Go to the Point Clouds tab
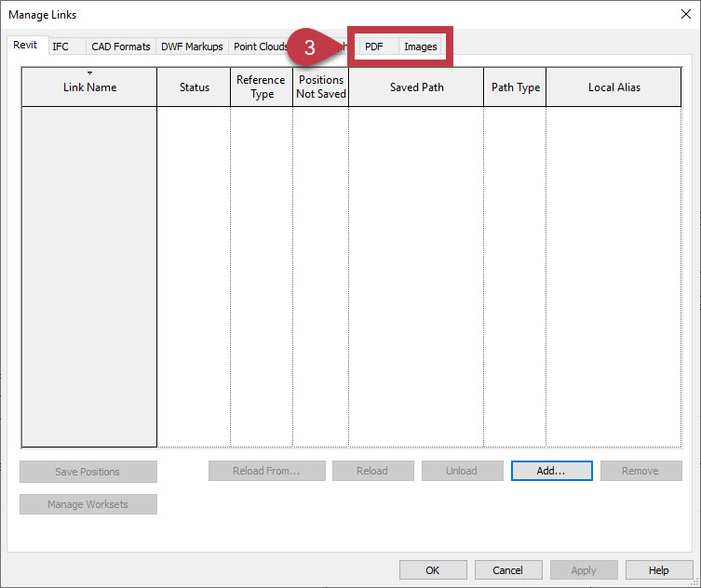The height and width of the screenshot is (588, 701). coord(260,47)
